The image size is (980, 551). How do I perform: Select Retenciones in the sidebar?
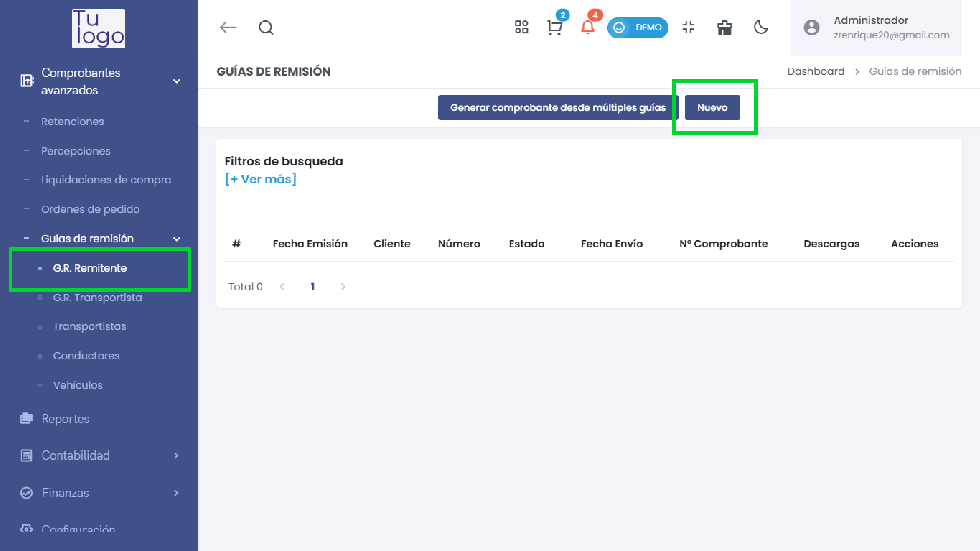coord(72,121)
